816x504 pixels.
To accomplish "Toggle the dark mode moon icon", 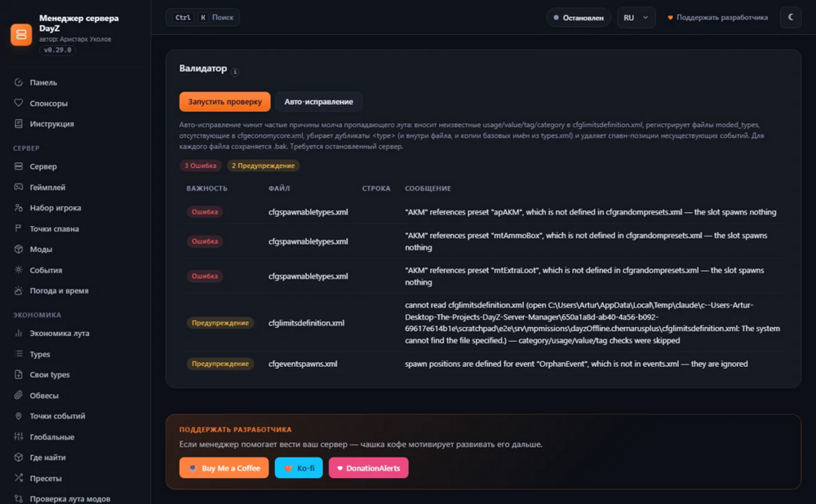I will point(791,17).
